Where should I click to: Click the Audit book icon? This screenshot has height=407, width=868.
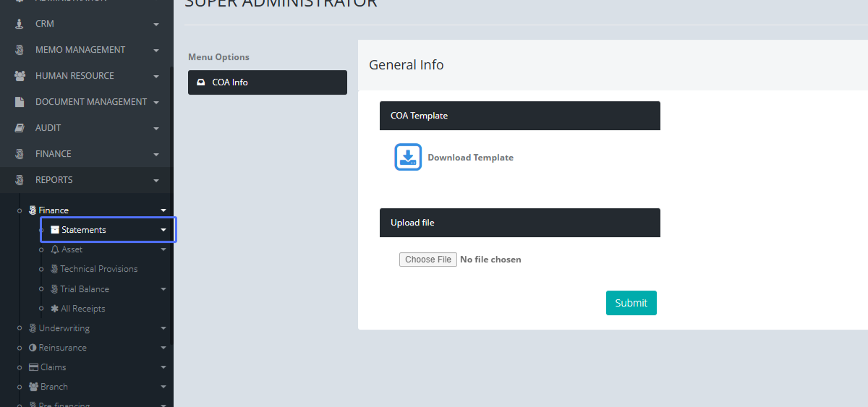pyautogui.click(x=20, y=128)
